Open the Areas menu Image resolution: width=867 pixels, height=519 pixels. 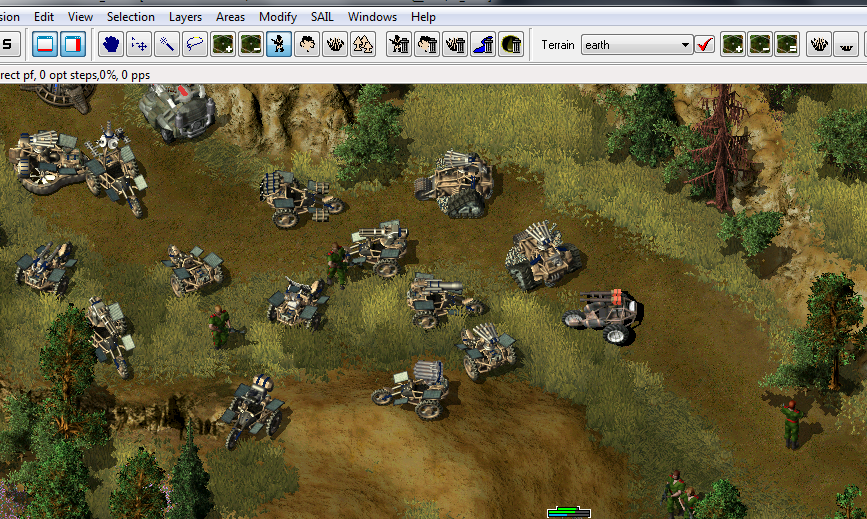coord(230,17)
